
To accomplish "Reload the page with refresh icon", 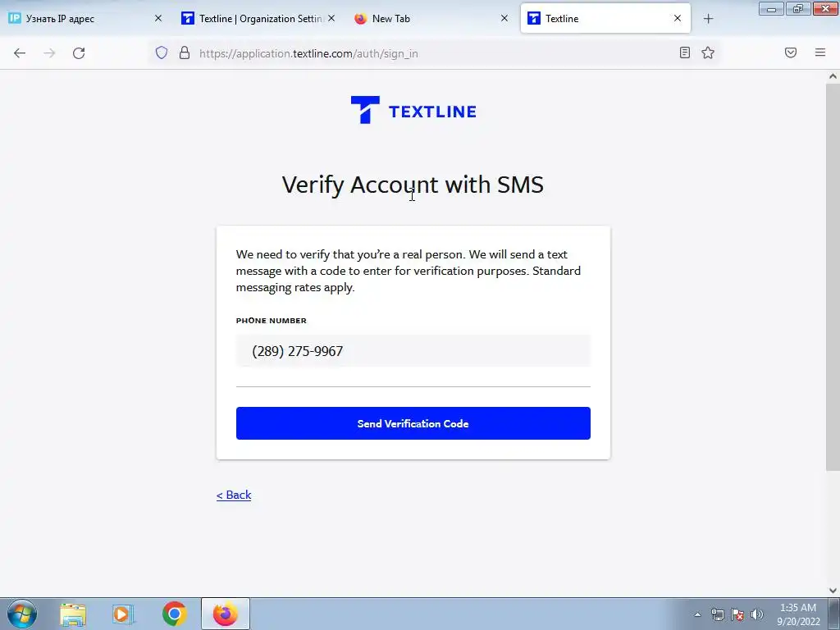I will point(79,53).
